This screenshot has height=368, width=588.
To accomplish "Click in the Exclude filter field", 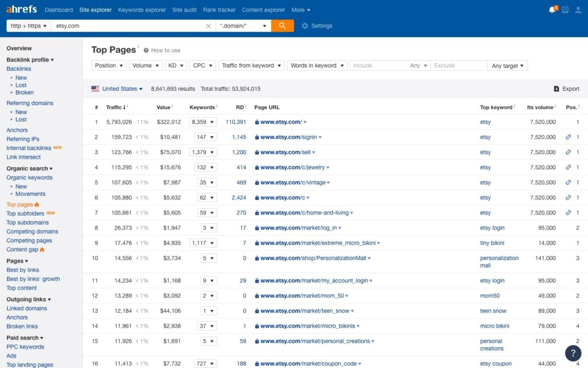I will point(459,66).
